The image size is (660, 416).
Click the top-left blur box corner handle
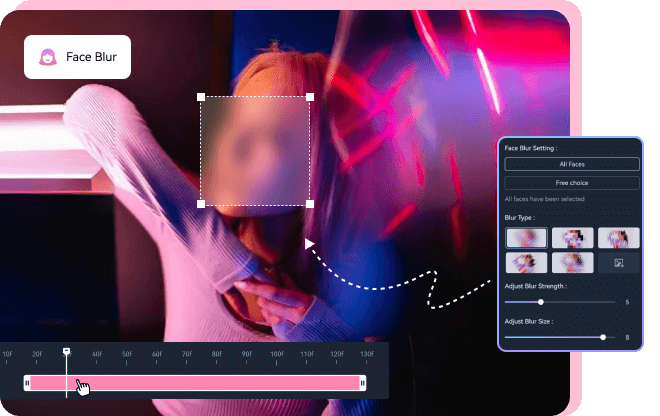point(201,98)
